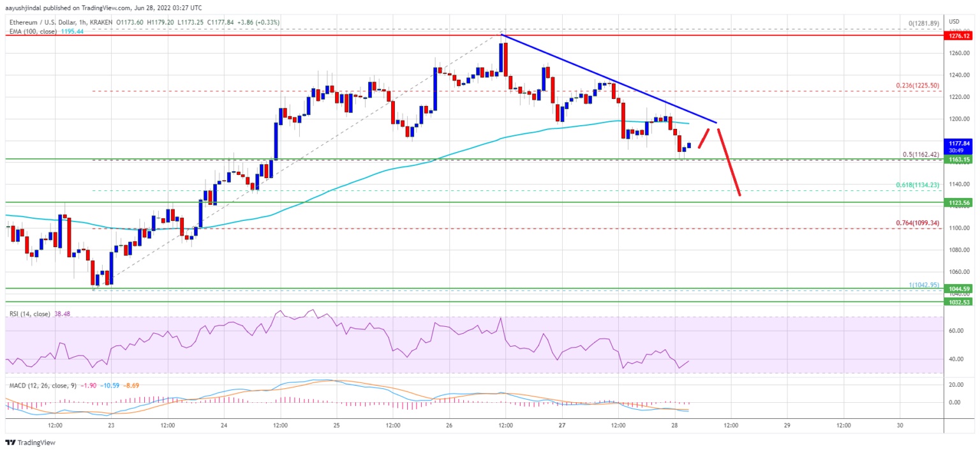Select the current price label 1177.84

click(x=960, y=144)
